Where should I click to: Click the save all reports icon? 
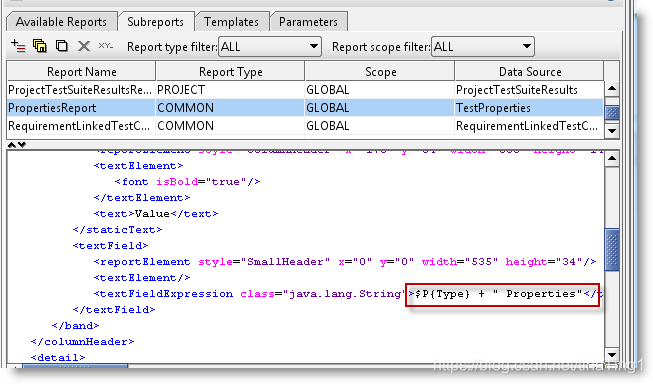pyautogui.click(x=40, y=46)
